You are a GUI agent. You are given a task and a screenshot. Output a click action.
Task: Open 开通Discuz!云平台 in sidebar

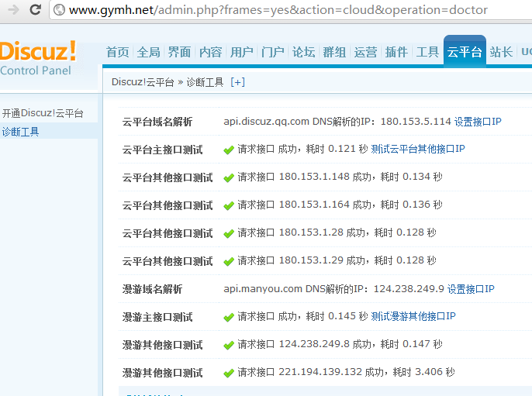pyautogui.click(x=43, y=113)
